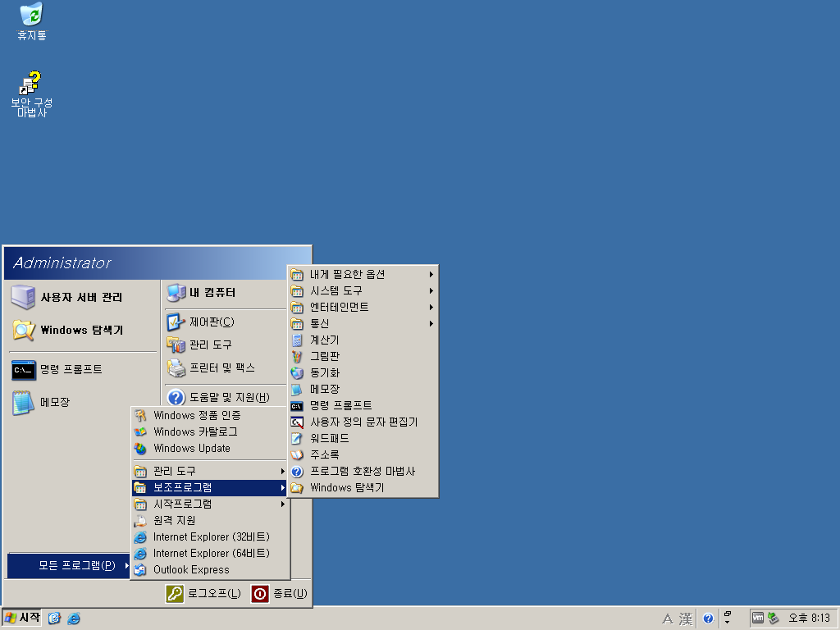Click the network tray icon beside the clock
This screenshot has height=630, width=840.
[773, 619]
